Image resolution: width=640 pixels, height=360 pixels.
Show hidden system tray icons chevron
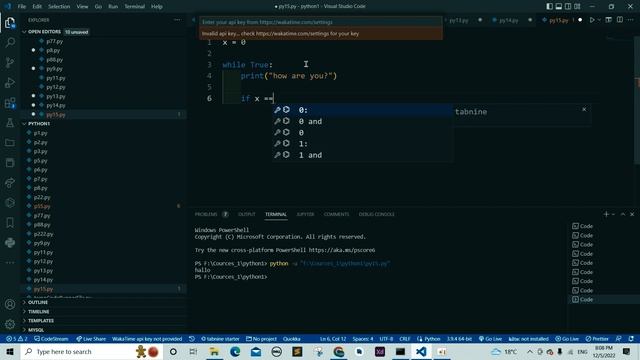coord(530,351)
